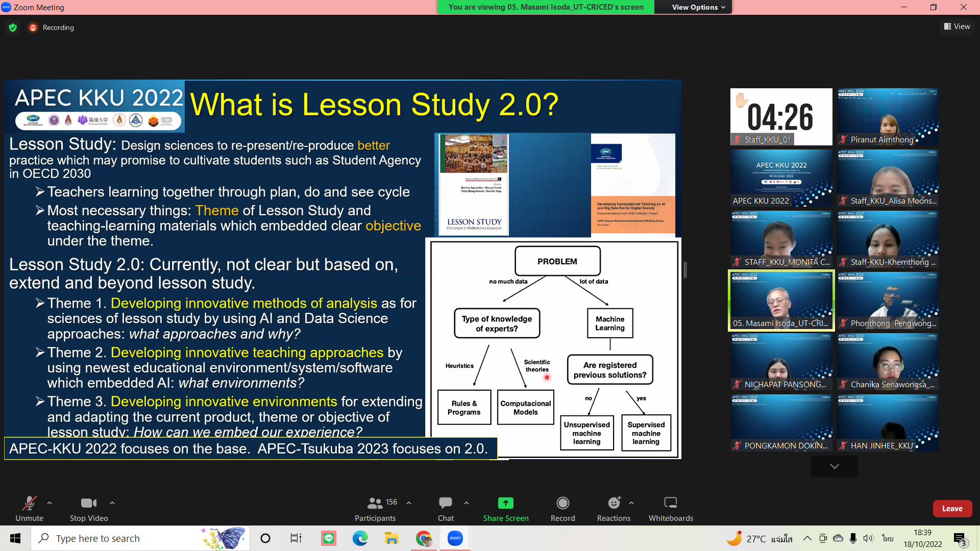The image size is (980, 551).
Task: Click the red Leave button
Action: click(952, 509)
